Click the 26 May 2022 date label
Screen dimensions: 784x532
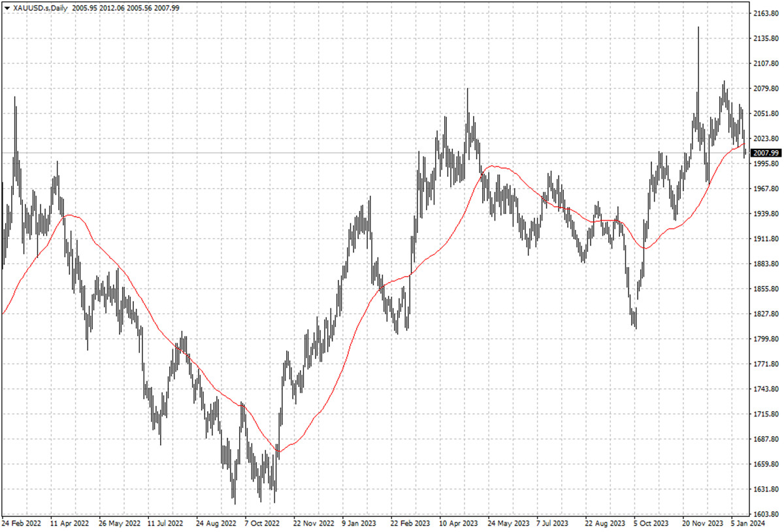pyautogui.click(x=119, y=524)
